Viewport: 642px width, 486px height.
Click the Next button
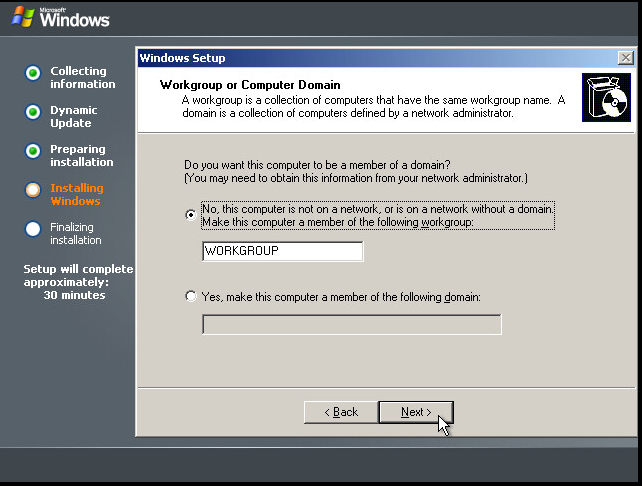coord(416,412)
